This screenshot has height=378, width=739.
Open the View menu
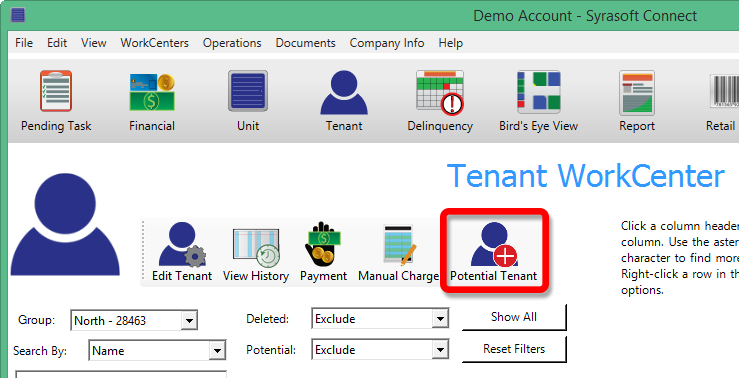[94, 43]
